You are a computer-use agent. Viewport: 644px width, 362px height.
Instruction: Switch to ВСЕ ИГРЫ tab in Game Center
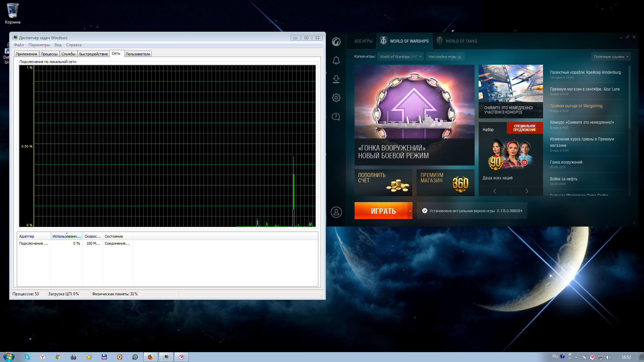click(364, 41)
